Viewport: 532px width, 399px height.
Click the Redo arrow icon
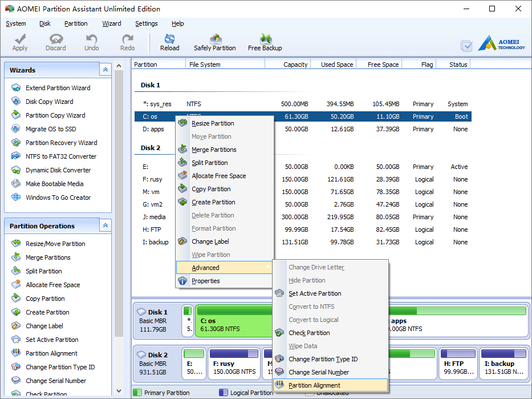click(128, 39)
